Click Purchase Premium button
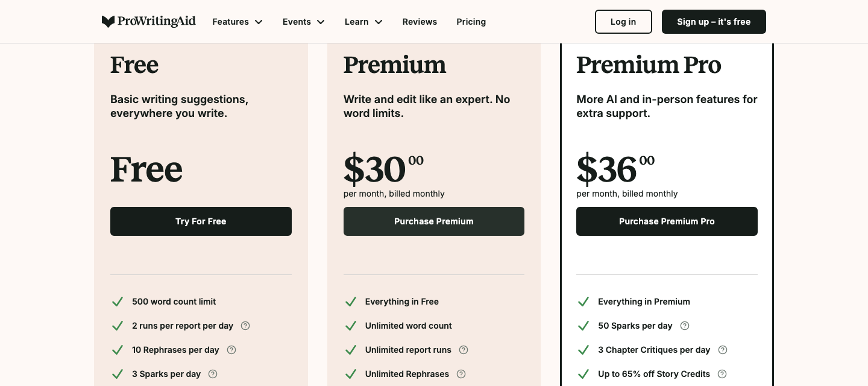This screenshot has width=868, height=386. 434,221
